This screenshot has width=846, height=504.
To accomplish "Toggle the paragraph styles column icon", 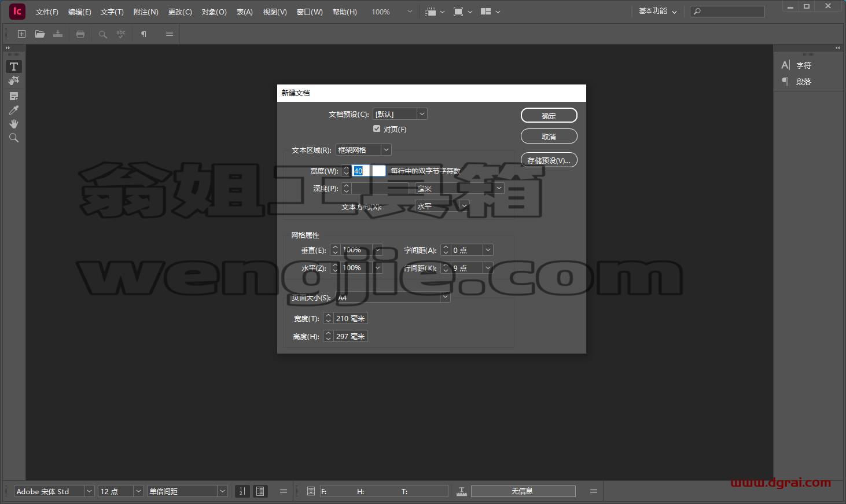I will [260, 491].
